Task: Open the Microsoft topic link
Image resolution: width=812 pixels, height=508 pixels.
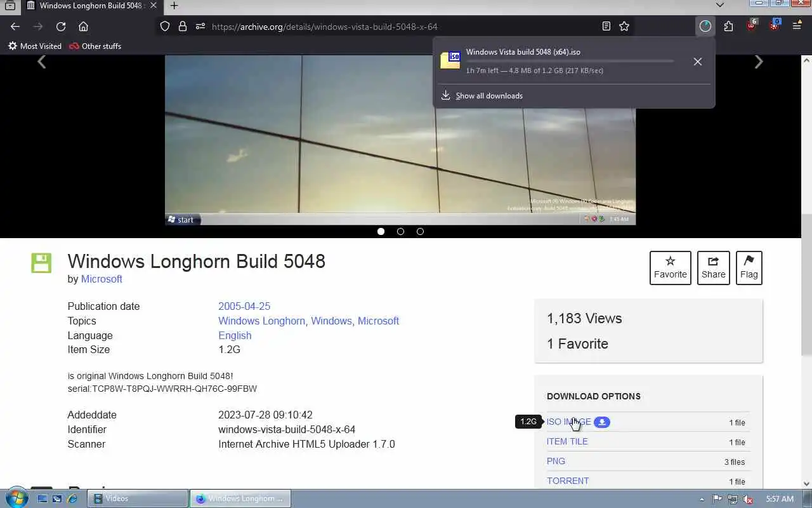Action: coord(378,321)
